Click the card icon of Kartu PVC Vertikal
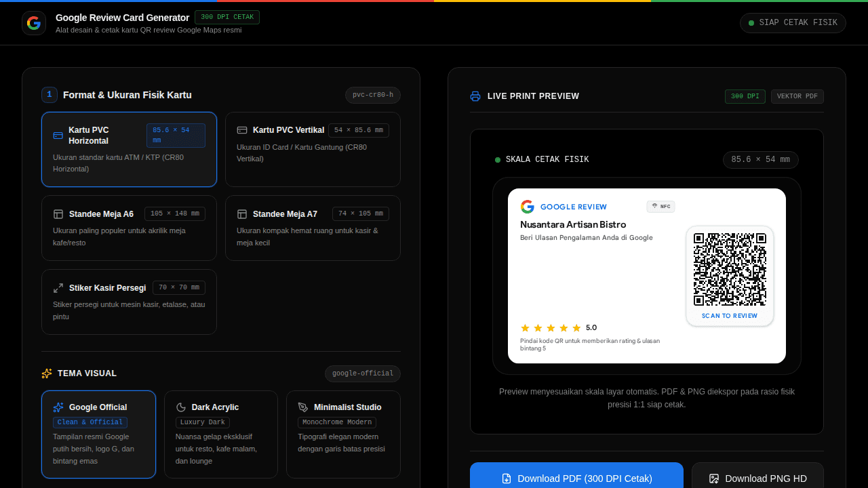The height and width of the screenshot is (488, 868). click(x=242, y=130)
